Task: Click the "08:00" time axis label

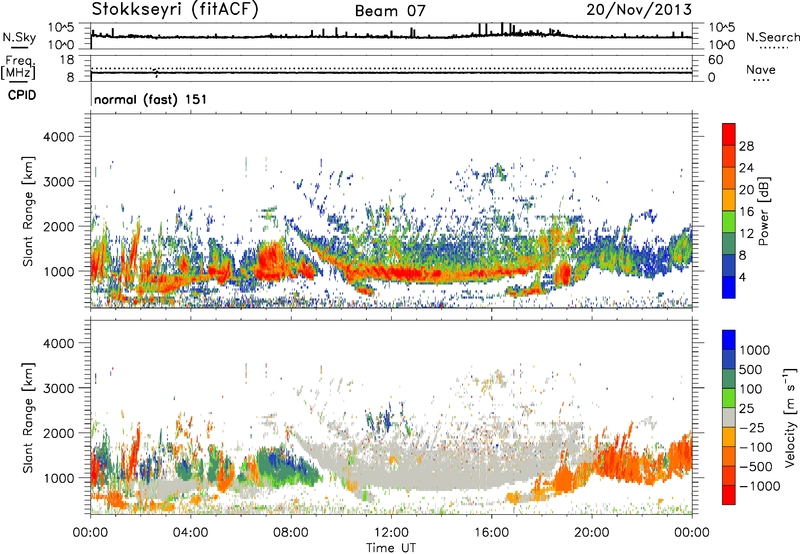Action: (291, 533)
